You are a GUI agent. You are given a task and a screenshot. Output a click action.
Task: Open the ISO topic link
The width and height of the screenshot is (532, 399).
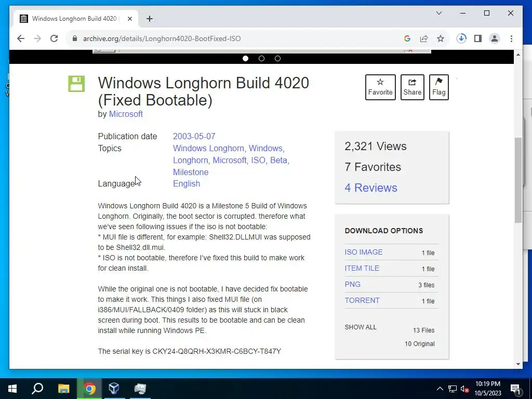coord(258,160)
